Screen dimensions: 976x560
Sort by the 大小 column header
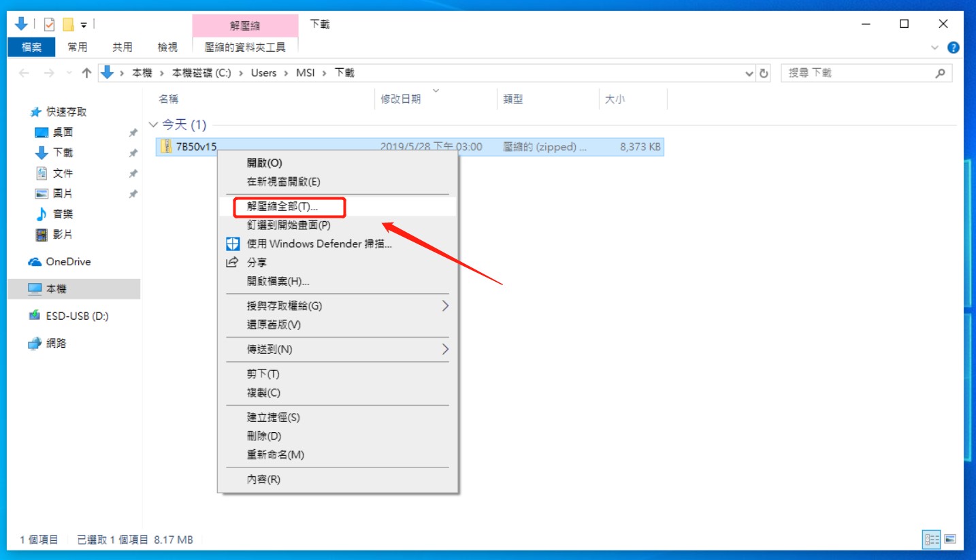pos(615,99)
